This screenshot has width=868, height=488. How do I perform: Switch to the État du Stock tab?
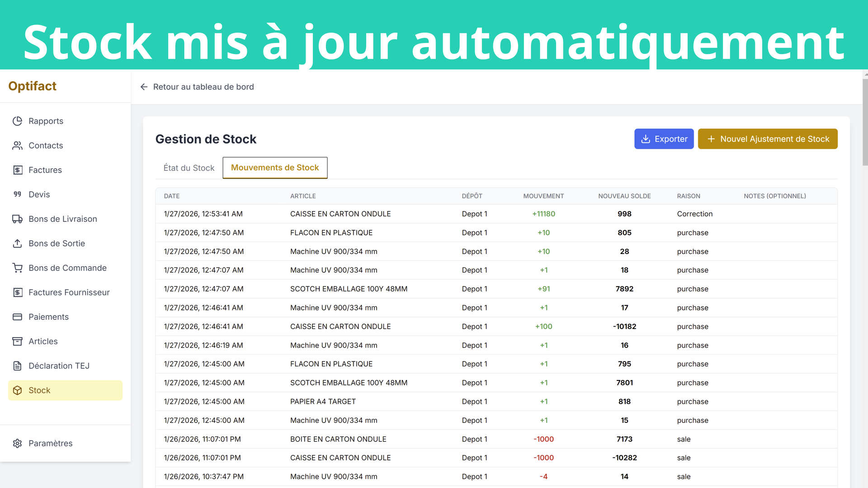(x=189, y=168)
